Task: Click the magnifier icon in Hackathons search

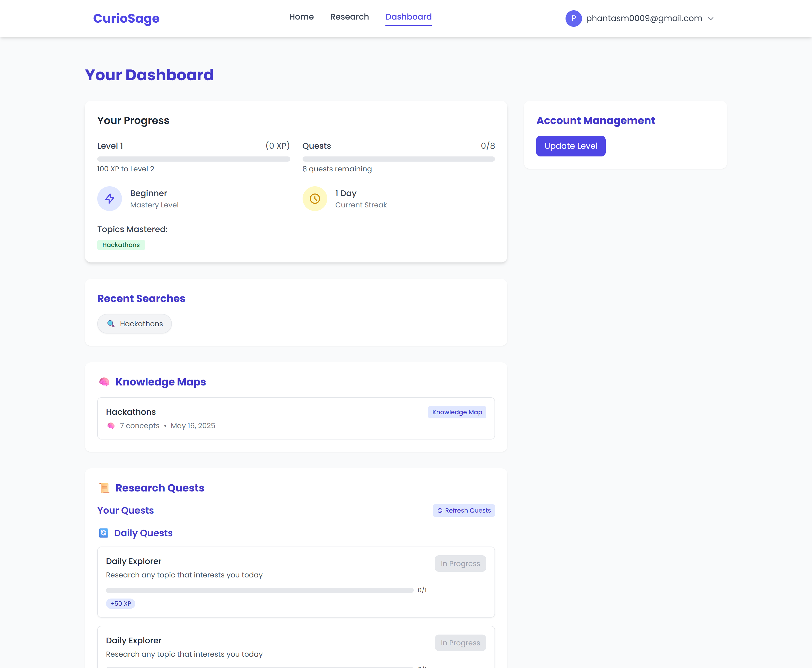Action: point(111,324)
